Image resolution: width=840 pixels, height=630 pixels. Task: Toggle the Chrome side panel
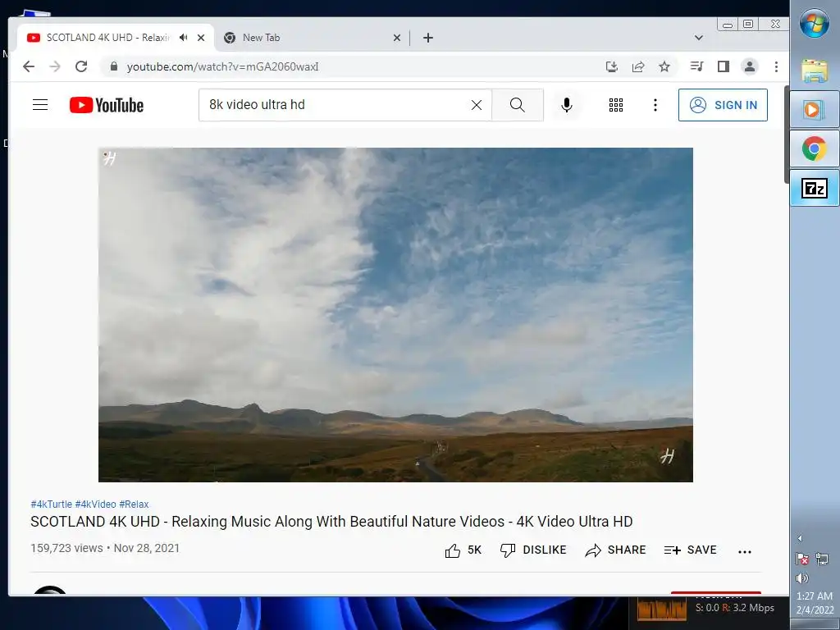pos(724,66)
